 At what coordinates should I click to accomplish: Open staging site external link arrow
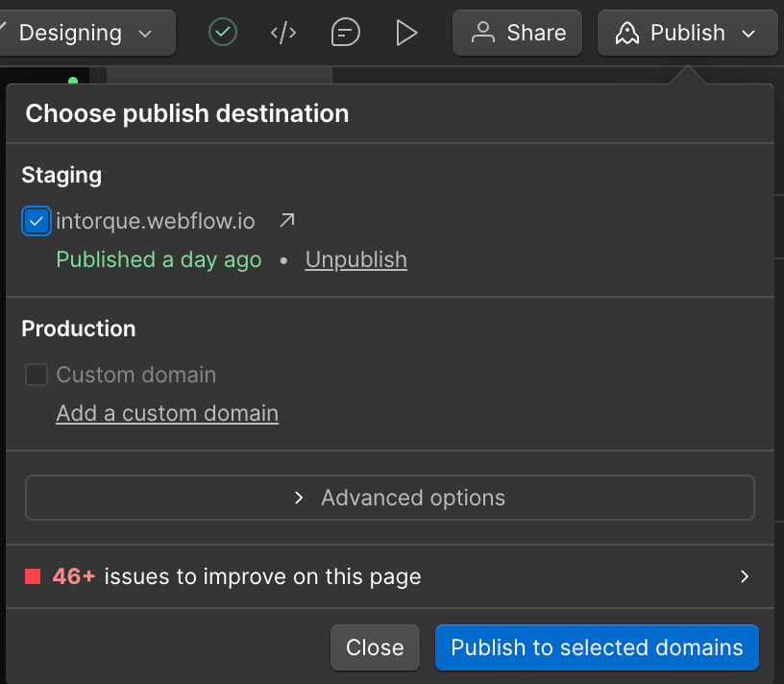click(287, 220)
